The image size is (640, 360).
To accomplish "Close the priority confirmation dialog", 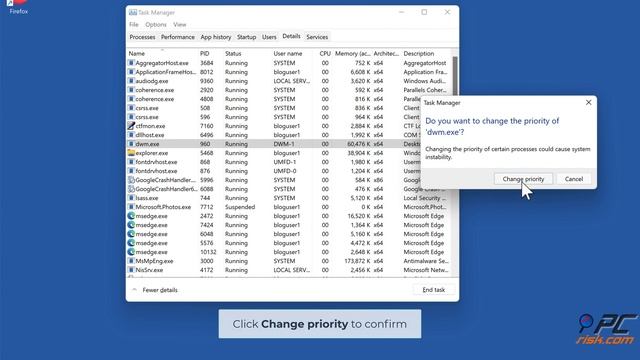I will tap(588, 102).
